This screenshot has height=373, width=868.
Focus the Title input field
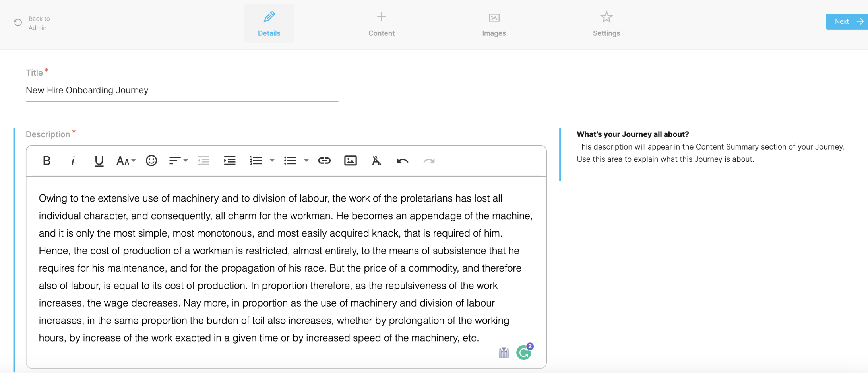coord(182,91)
